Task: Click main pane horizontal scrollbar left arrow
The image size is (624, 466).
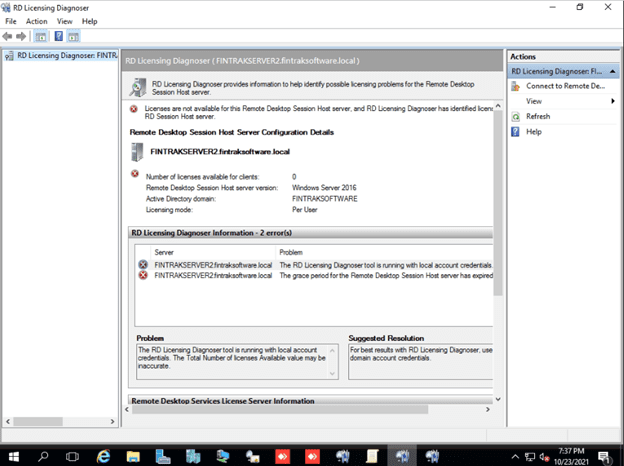Action: (127, 409)
